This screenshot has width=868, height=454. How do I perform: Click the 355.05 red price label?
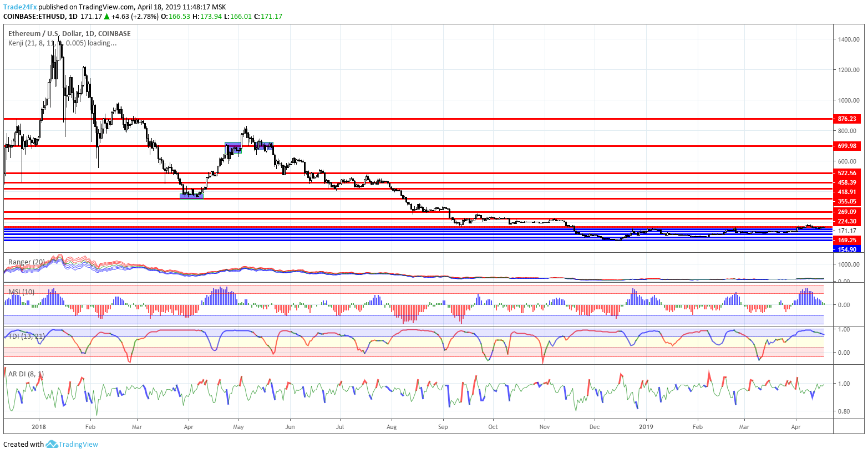pos(847,201)
